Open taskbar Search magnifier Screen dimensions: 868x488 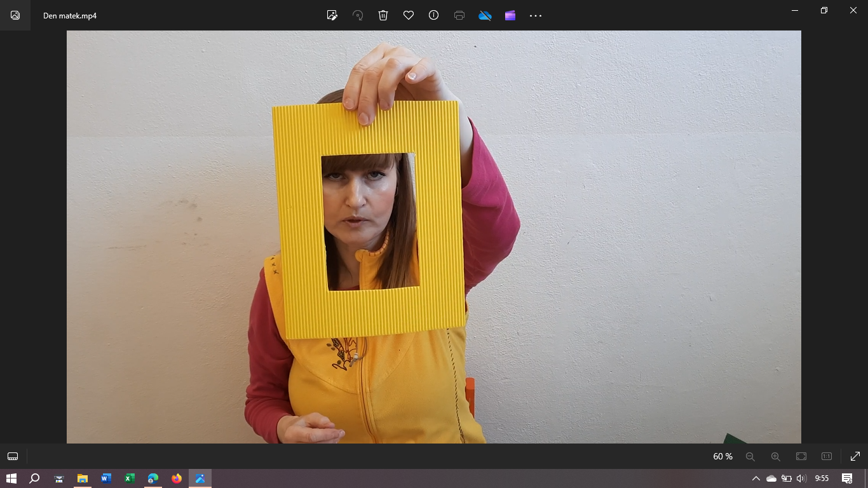pos(35,478)
